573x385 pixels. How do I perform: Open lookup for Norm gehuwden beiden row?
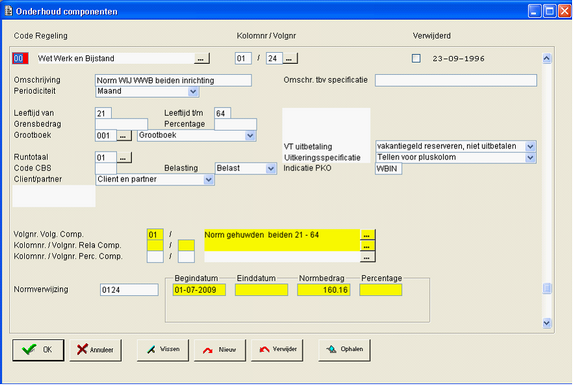367,235
